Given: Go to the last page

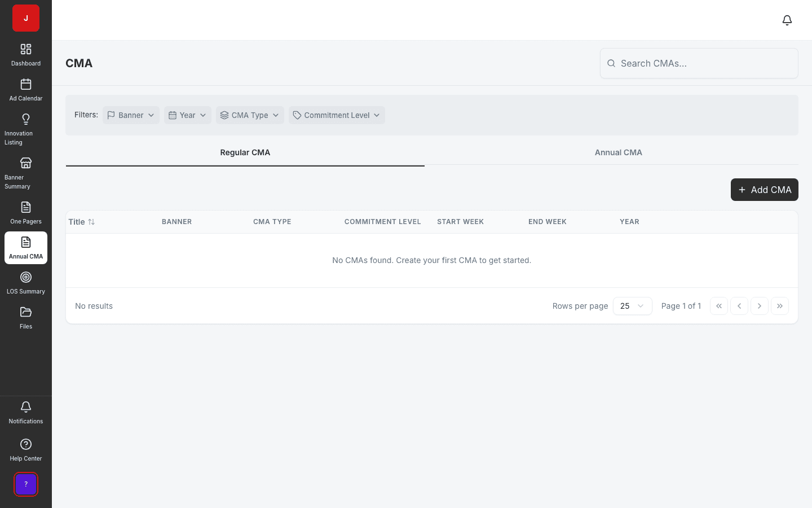Looking at the screenshot, I should 780,306.
